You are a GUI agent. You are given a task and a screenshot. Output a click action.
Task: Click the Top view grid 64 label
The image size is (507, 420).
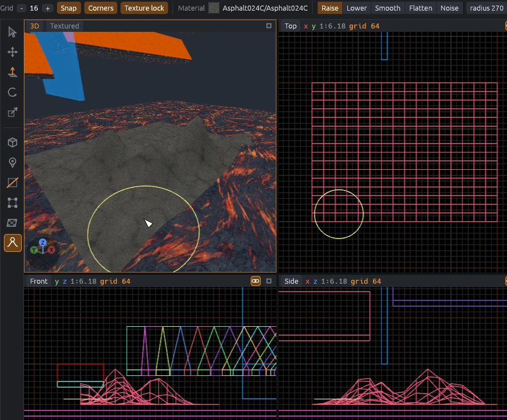tap(364, 26)
